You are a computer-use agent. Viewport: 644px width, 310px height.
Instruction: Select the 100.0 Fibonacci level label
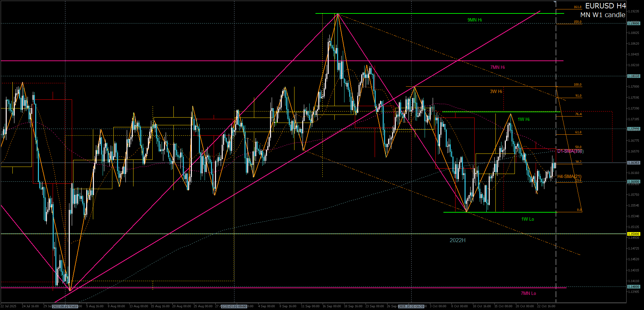[577, 85]
